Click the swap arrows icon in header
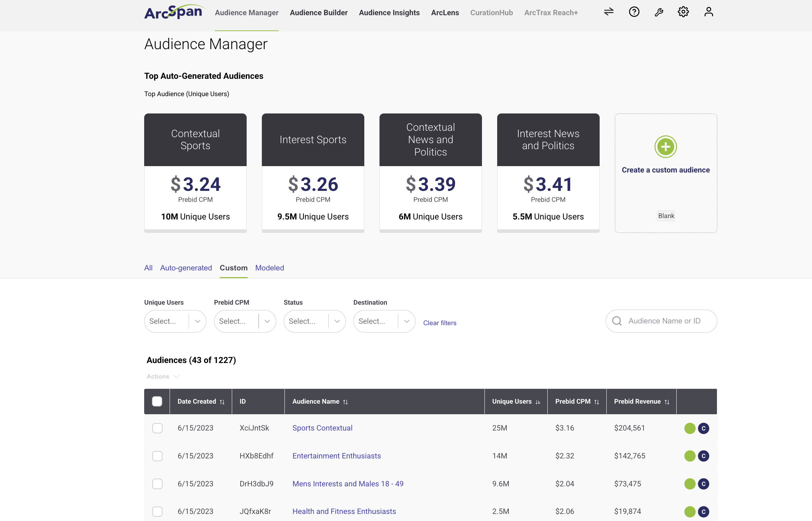812x521 pixels. [x=608, y=12]
